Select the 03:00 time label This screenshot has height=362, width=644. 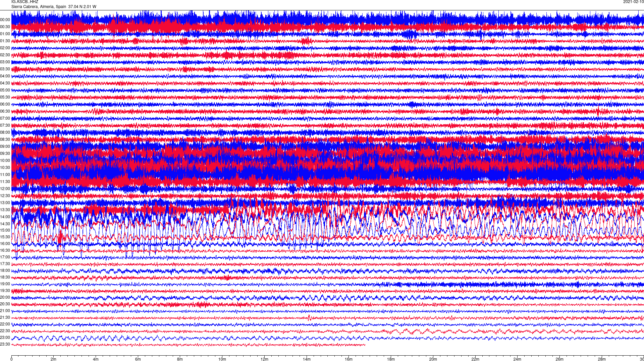[x=5, y=62]
